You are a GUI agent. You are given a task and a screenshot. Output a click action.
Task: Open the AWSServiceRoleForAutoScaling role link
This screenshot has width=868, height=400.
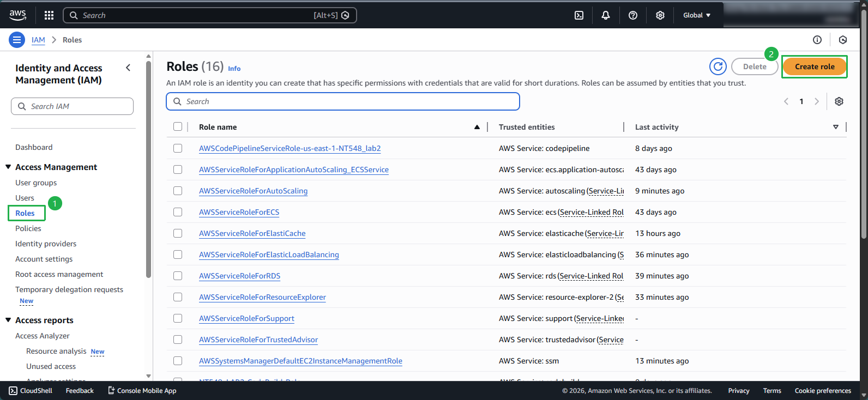tap(253, 191)
